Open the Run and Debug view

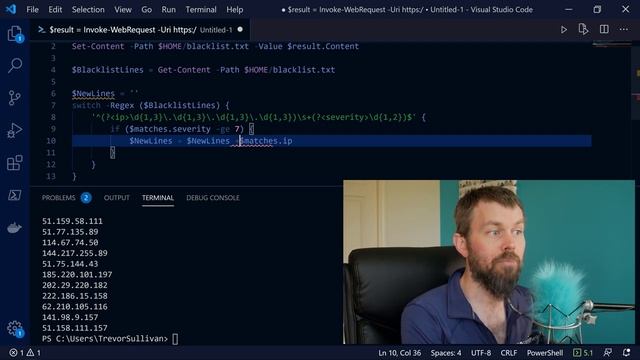point(15,131)
